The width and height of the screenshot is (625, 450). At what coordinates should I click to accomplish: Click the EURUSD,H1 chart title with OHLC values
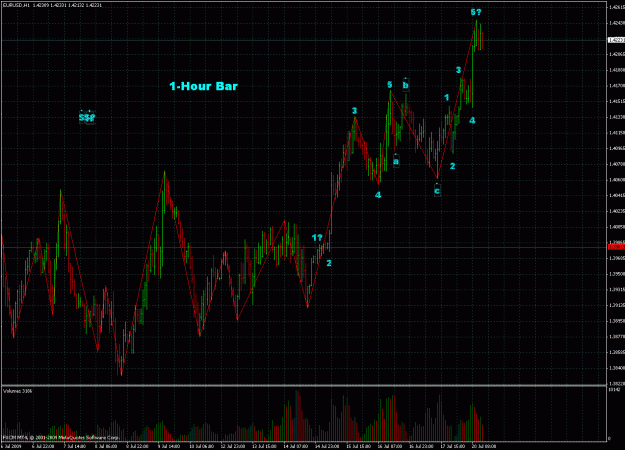52,5
